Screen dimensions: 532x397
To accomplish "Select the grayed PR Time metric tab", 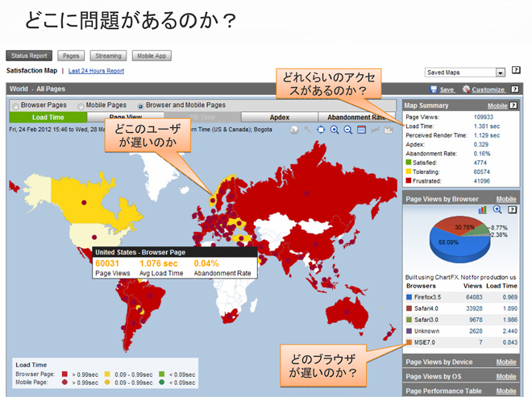I will (202, 118).
